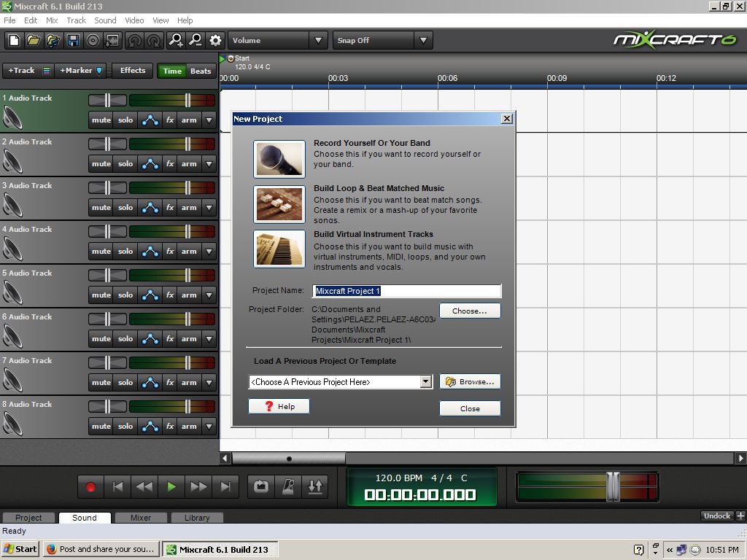
Task: Click the Save project floppy disk icon
Action: pyautogui.click(x=73, y=40)
